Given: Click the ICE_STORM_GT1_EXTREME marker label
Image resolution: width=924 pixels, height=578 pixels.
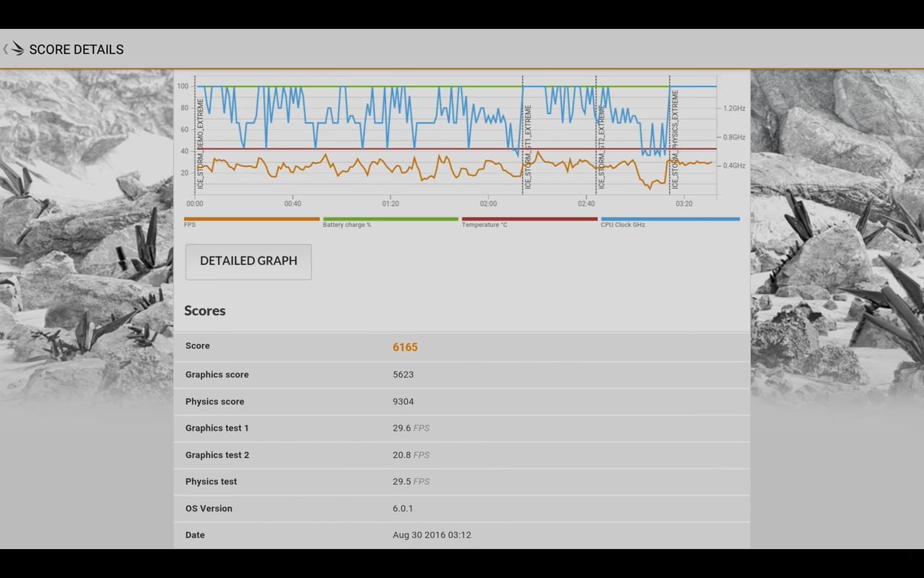Looking at the screenshot, I should coord(528,147).
